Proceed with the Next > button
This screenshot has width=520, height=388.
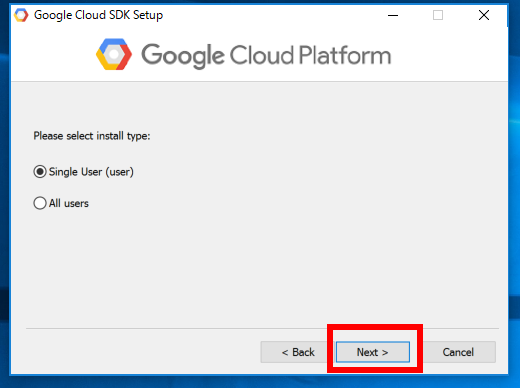click(373, 352)
